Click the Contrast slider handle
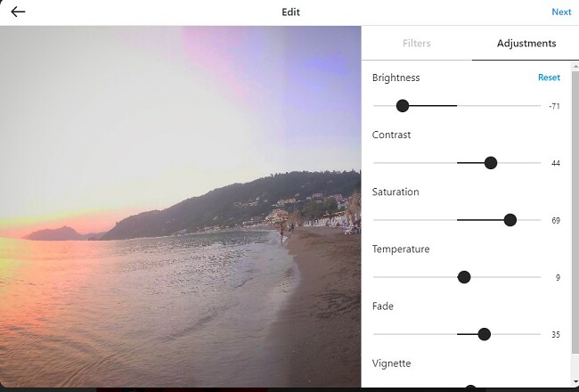 (491, 163)
